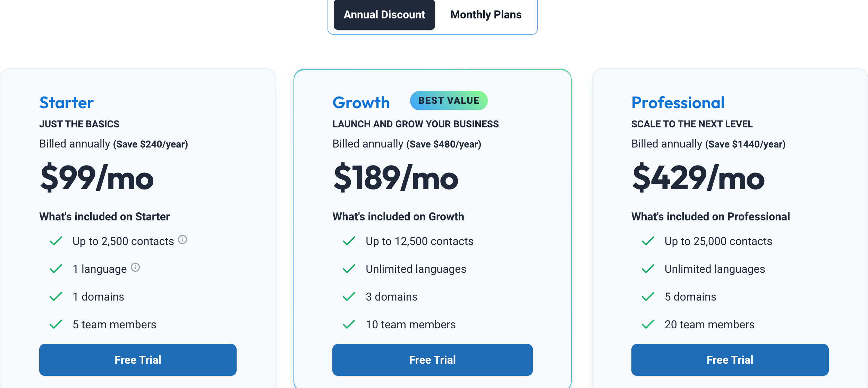Click the Growth plan title
This screenshot has width=868, height=388.
click(x=361, y=103)
